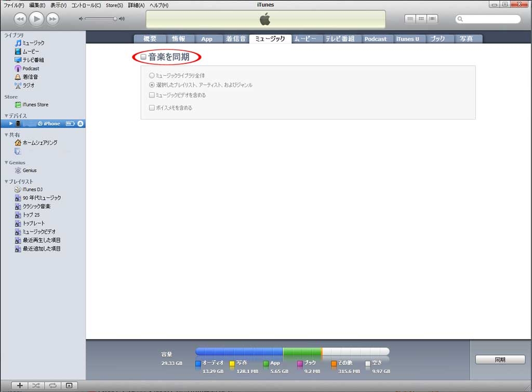The image size is (532, 392).
Task: Click the add playlist plus button
Action: click(20, 385)
